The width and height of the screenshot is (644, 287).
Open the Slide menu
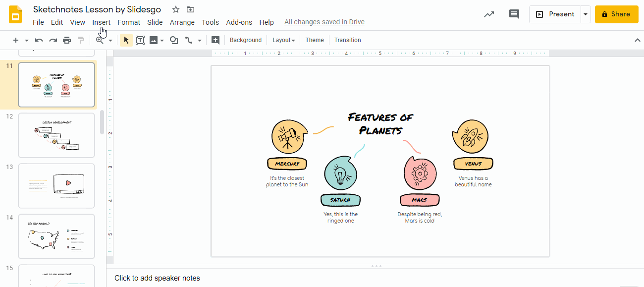coord(155,22)
